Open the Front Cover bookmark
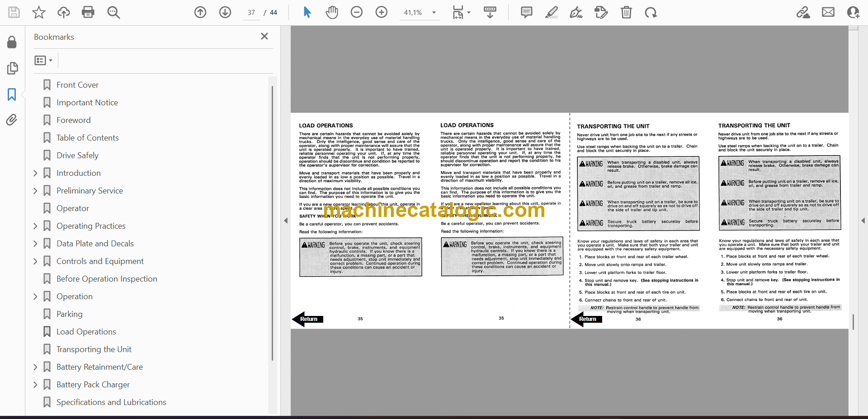This screenshot has width=868, height=419. pos(77,85)
